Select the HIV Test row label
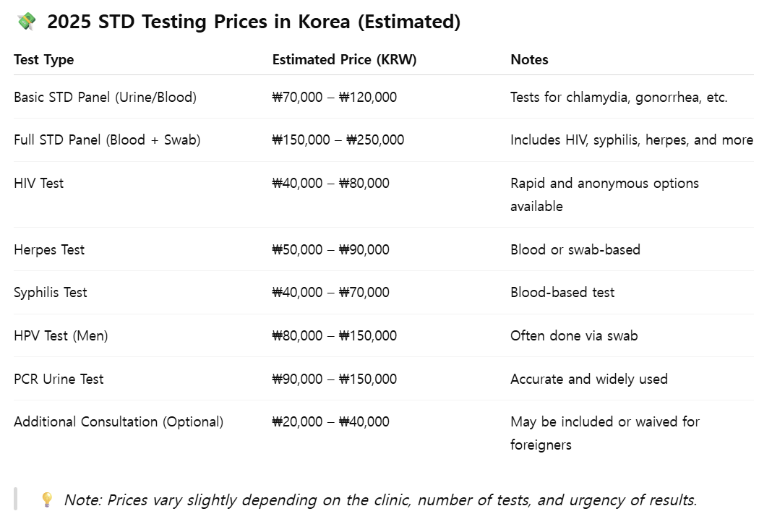Screen dimensions: 772x532 pos(39,183)
